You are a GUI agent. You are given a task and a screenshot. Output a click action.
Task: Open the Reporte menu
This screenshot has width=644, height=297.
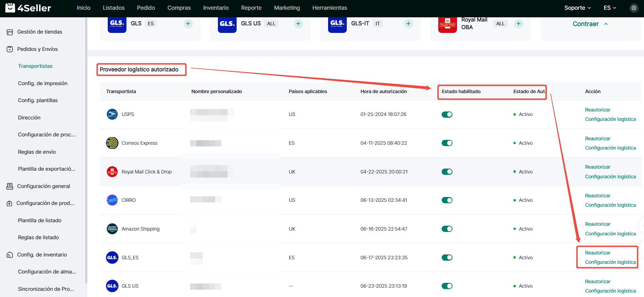pyautogui.click(x=251, y=8)
